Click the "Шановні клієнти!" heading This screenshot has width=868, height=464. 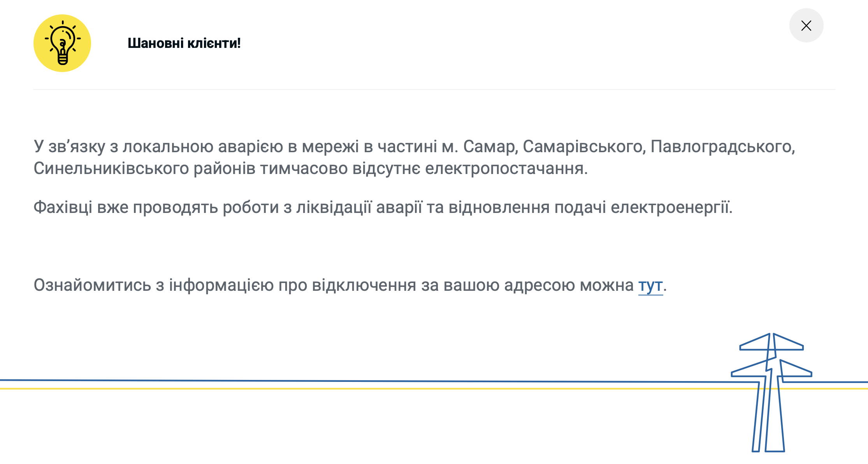pyautogui.click(x=184, y=43)
